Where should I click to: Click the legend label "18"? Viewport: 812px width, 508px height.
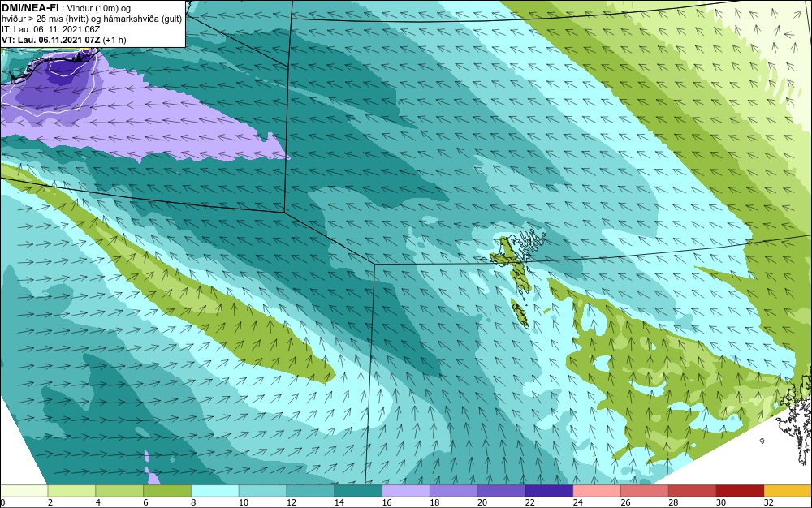pyautogui.click(x=434, y=502)
